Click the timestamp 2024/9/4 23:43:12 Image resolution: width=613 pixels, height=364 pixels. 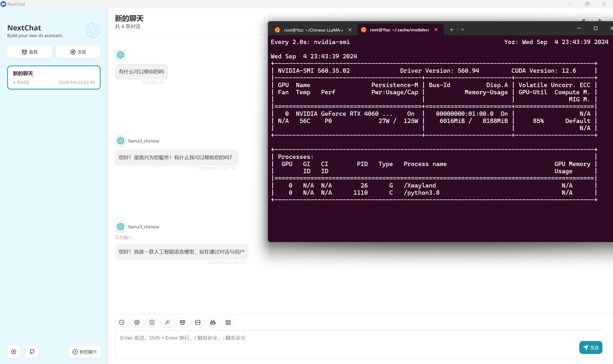click(227, 262)
